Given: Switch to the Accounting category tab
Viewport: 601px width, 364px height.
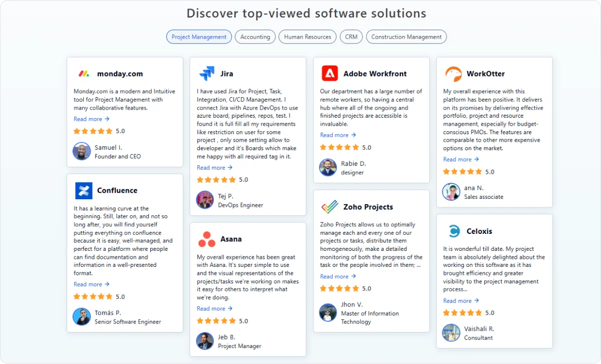Looking at the screenshot, I should (x=255, y=37).
